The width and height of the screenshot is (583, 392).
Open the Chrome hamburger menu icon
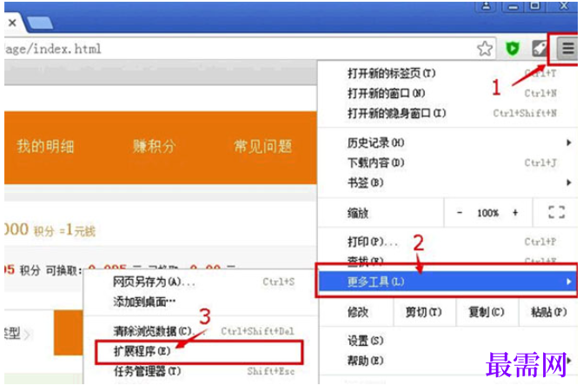pyautogui.click(x=567, y=49)
